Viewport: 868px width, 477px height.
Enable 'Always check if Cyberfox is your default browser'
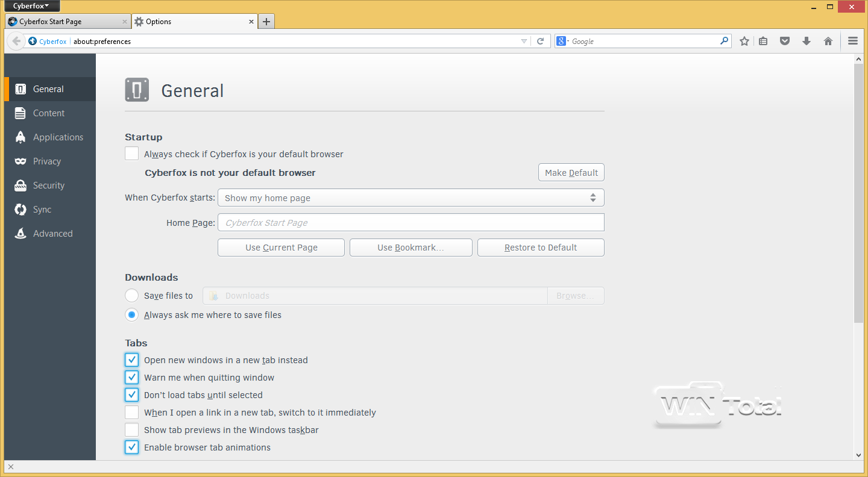click(131, 154)
